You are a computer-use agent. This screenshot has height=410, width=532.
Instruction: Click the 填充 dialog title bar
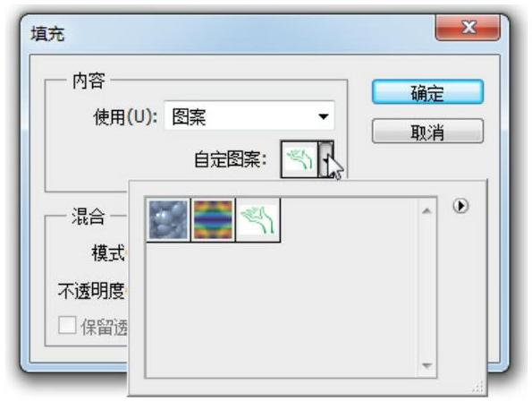tap(231, 34)
